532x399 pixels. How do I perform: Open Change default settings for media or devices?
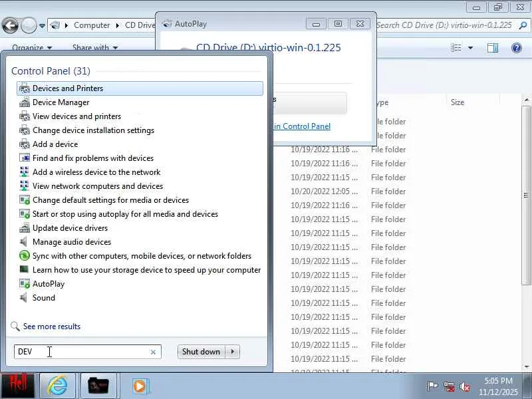click(x=110, y=200)
